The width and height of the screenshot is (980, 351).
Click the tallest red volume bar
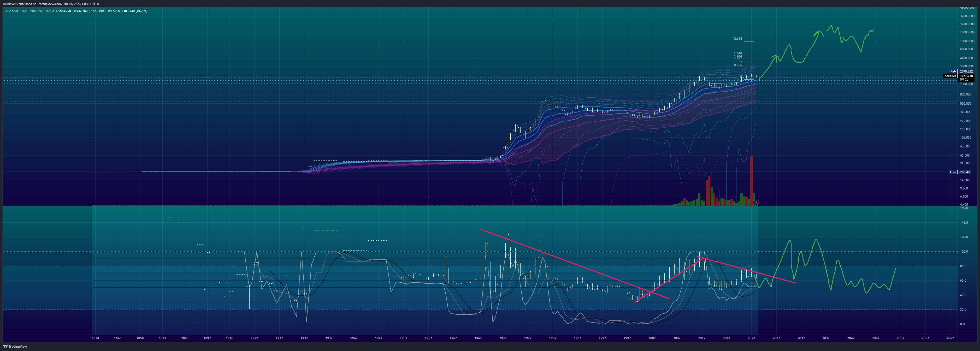[x=751, y=181]
